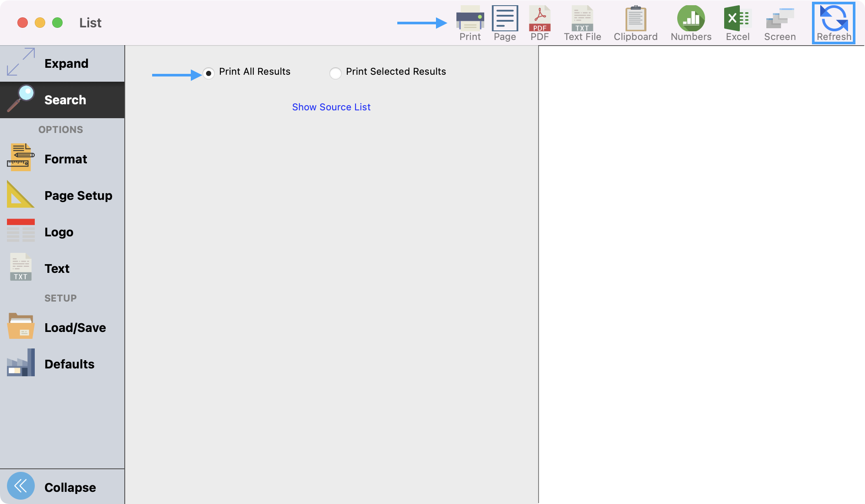Export results to Excel

pyautogui.click(x=737, y=19)
